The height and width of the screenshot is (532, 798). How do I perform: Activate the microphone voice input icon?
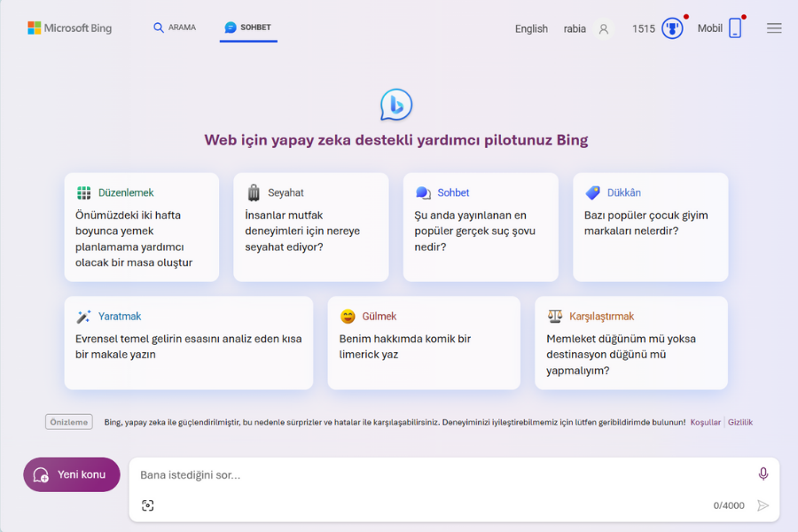pyautogui.click(x=763, y=474)
